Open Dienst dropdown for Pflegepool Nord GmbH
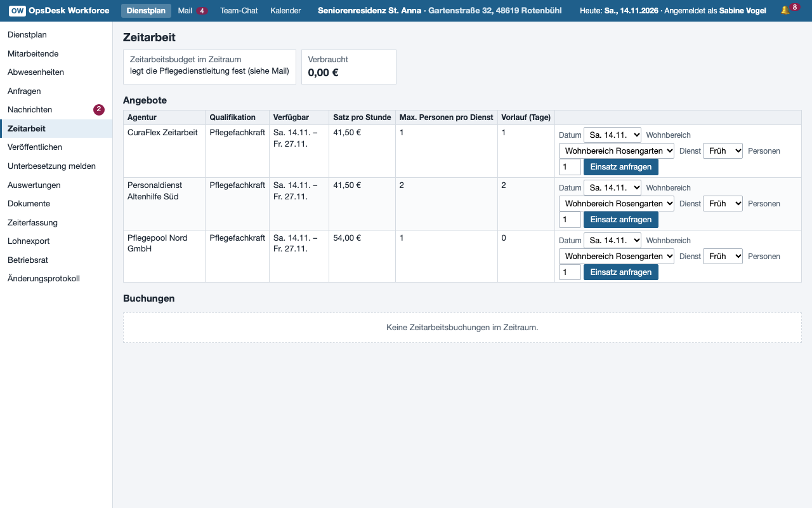Screen dimensions: 812x508 (723, 256)
